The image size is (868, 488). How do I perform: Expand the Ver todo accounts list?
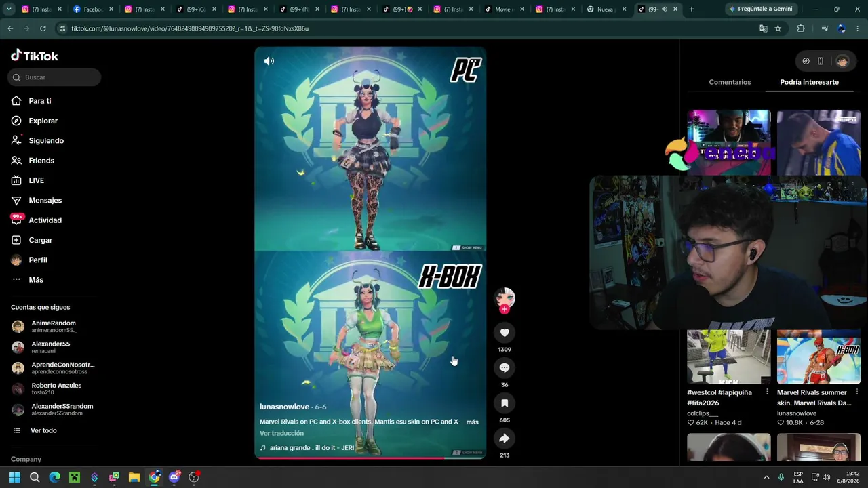(x=43, y=431)
